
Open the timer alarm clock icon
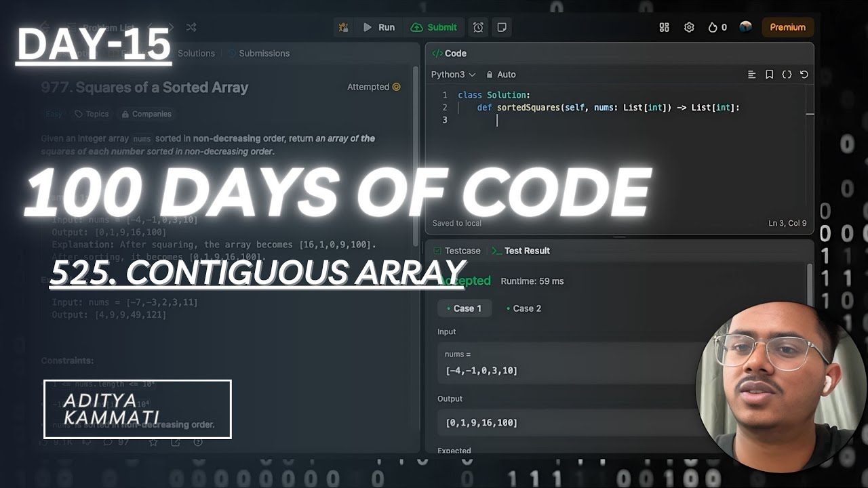(478, 27)
